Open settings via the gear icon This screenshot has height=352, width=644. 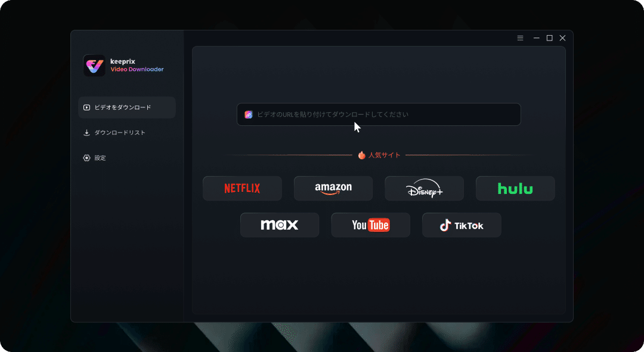click(86, 158)
